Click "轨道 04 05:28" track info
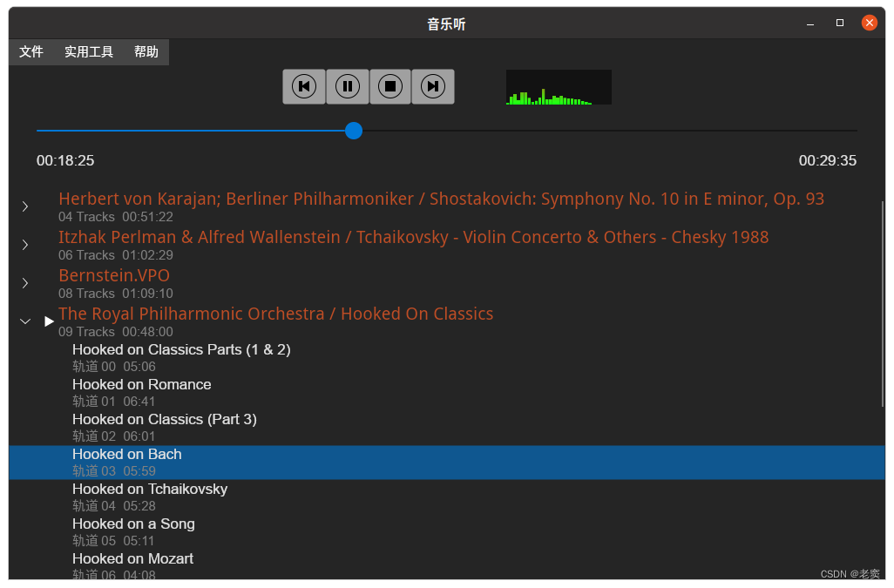The width and height of the screenshot is (894, 588). tap(114, 505)
